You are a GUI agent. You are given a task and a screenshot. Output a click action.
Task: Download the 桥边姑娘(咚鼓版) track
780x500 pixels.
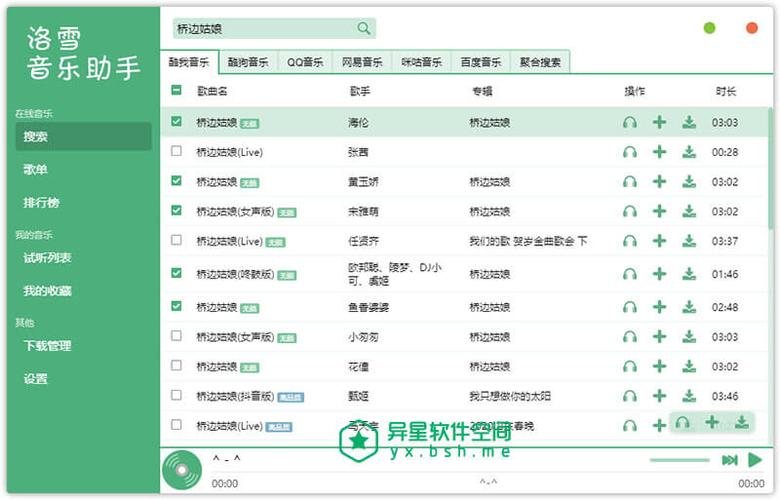tap(689, 274)
